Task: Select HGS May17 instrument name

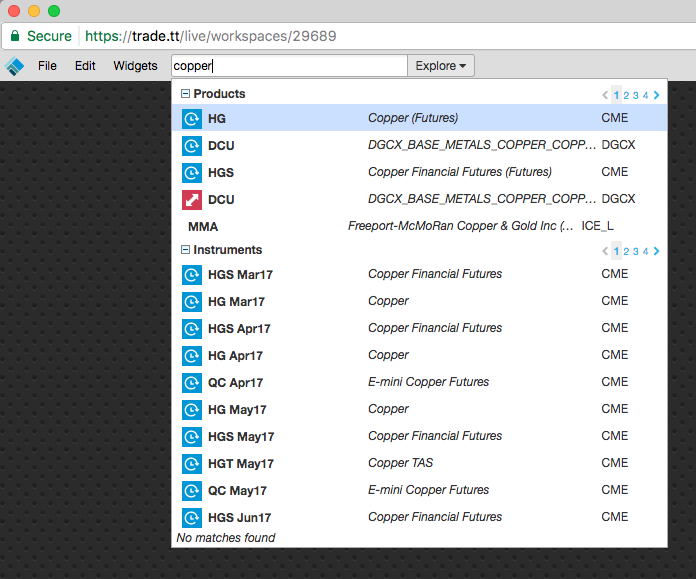Action: (241, 437)
